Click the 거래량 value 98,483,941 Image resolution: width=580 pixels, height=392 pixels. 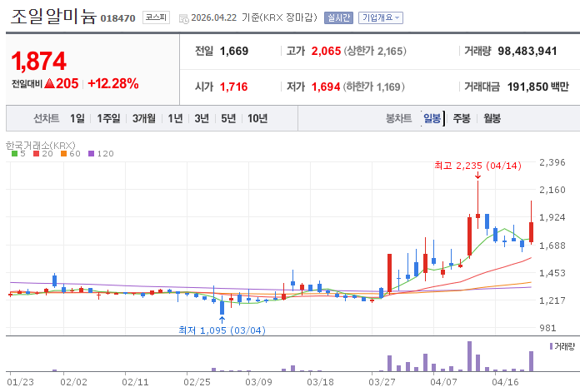point(527,51)
